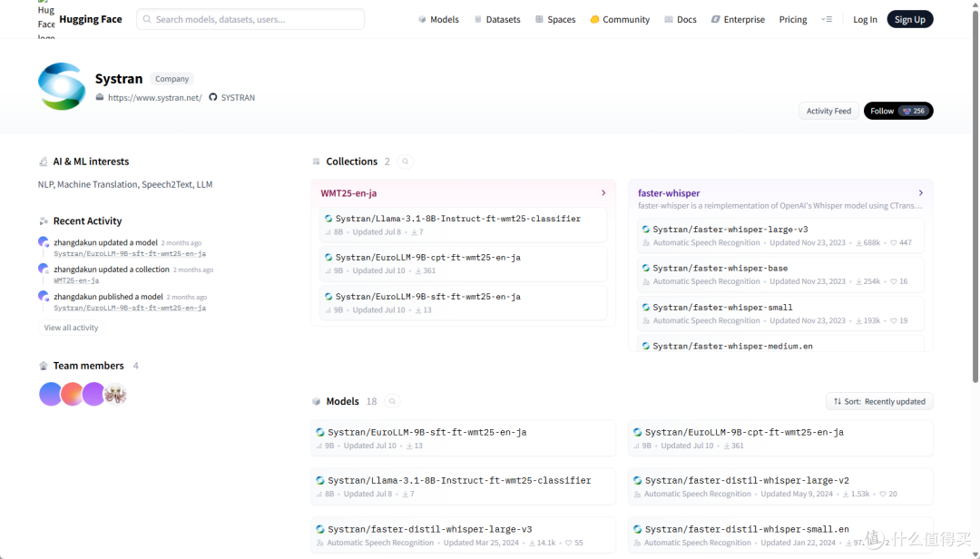
Task: Select the octopus team member avatar
Action: [x=115, y=395]
